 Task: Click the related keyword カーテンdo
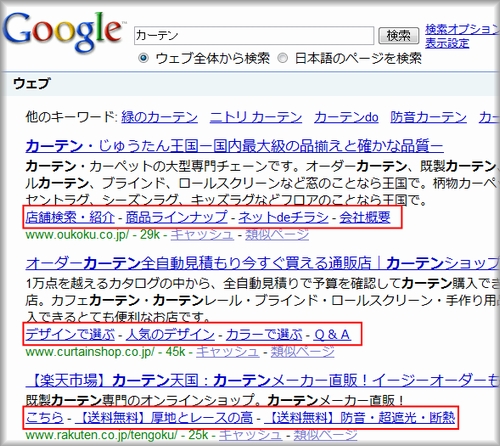[346, 117]
